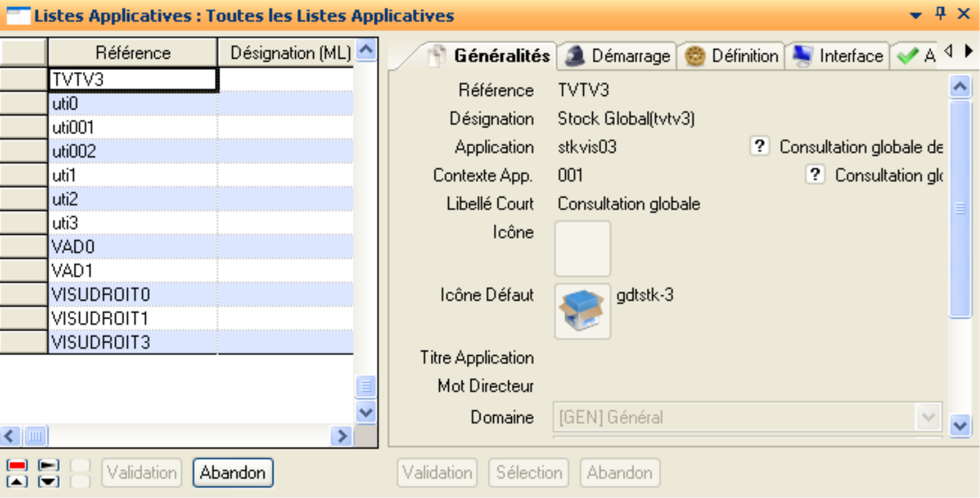Click the left arrow of the list's horizontal scrollbar
The height and width of the screenshot is (498, 980).
[x=10, y=436]
